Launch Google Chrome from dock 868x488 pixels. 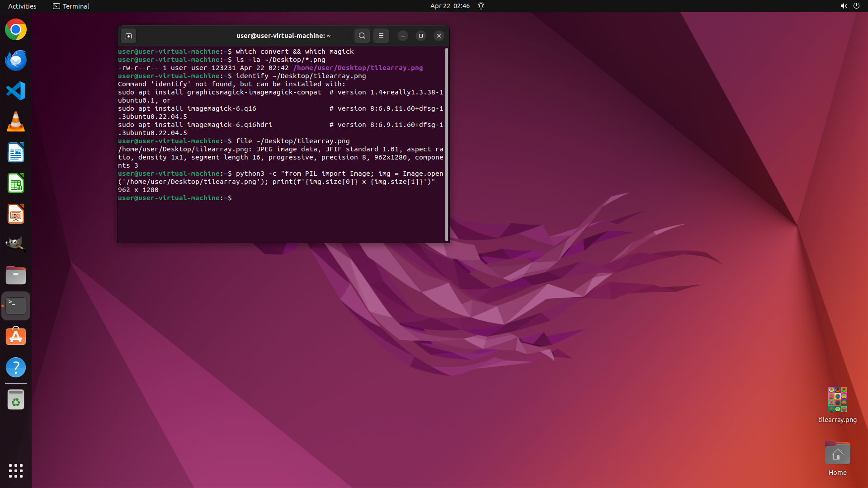point(16,30)
